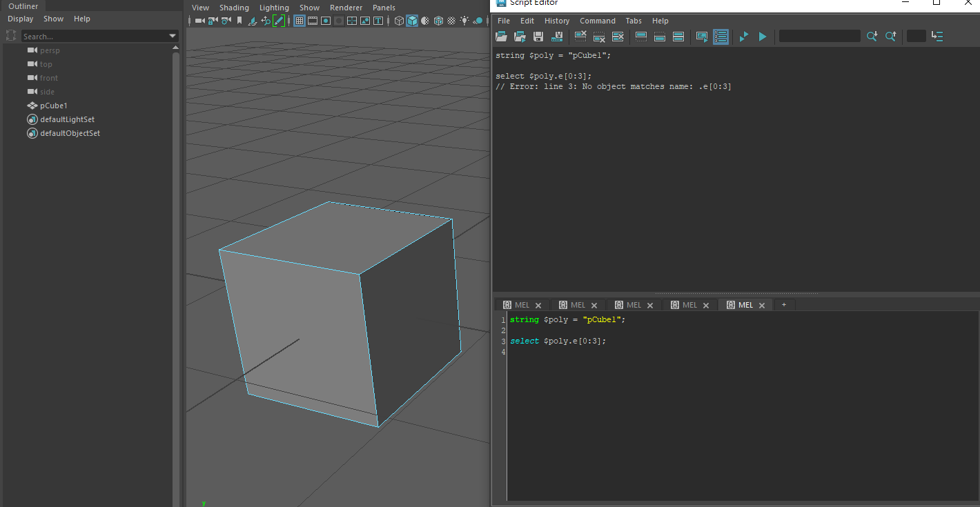The width and height of the screenshot is (980, 507).
Task: Show both history and input panes
Action: point(678,37)
